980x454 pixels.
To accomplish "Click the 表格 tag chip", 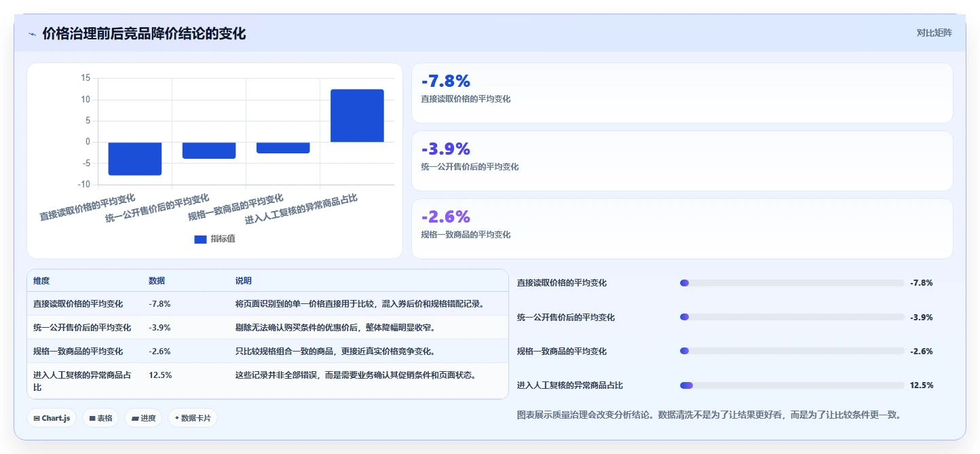I will (x=101, y=418).
